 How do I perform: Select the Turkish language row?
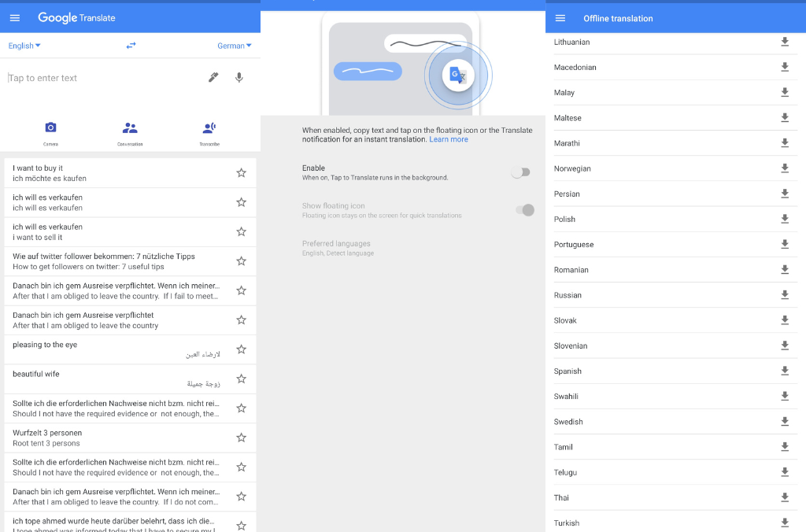(675, 523)
